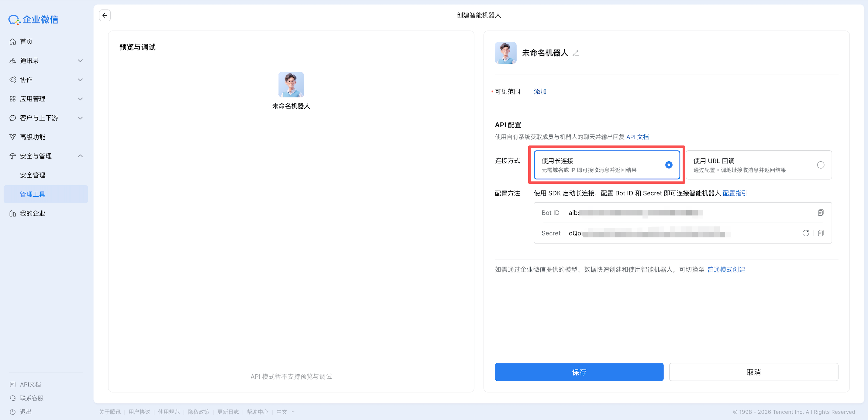Click the pencil icon to rename robot
This screenshot has width=868, height=420.
[576, 53]
